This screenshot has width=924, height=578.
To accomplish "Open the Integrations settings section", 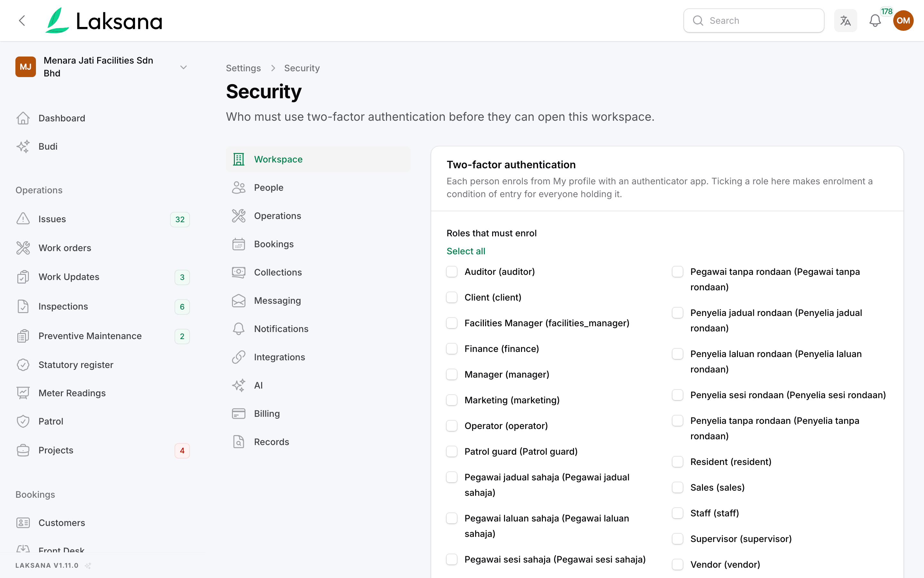I will 318,357.
